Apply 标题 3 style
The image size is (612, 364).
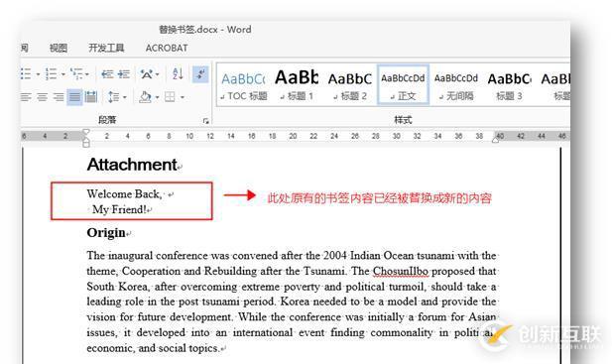[x=510, y=85]
